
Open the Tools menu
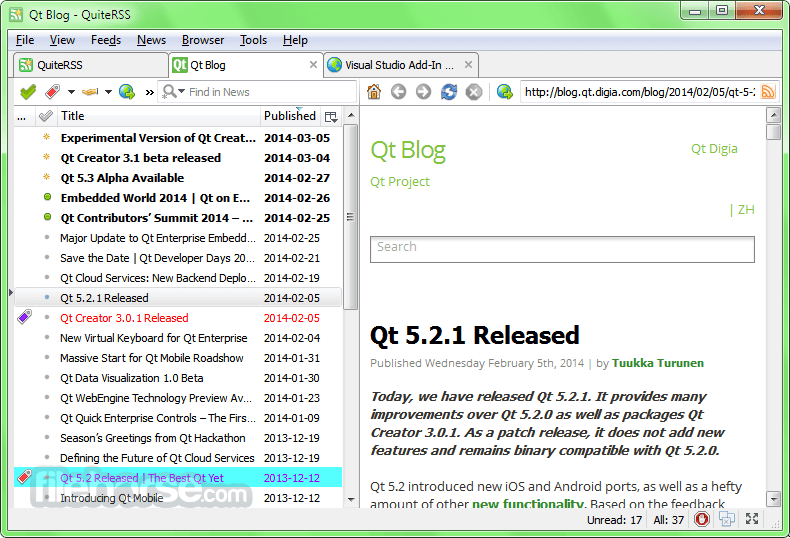pyautogui.click(x=253, y=40)
